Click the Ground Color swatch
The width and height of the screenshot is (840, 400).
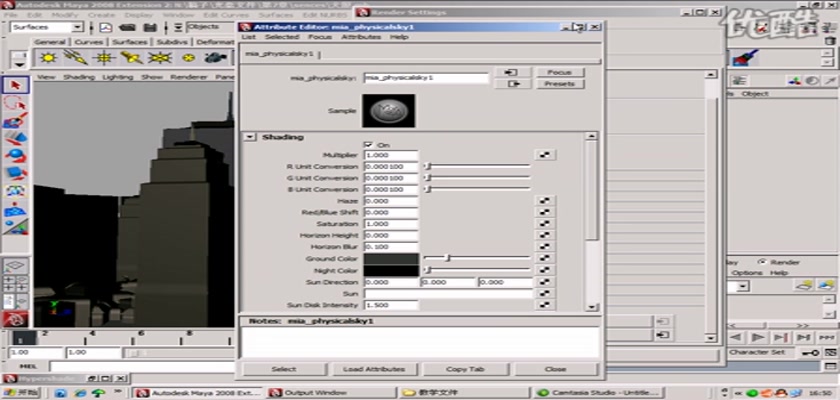391,258
